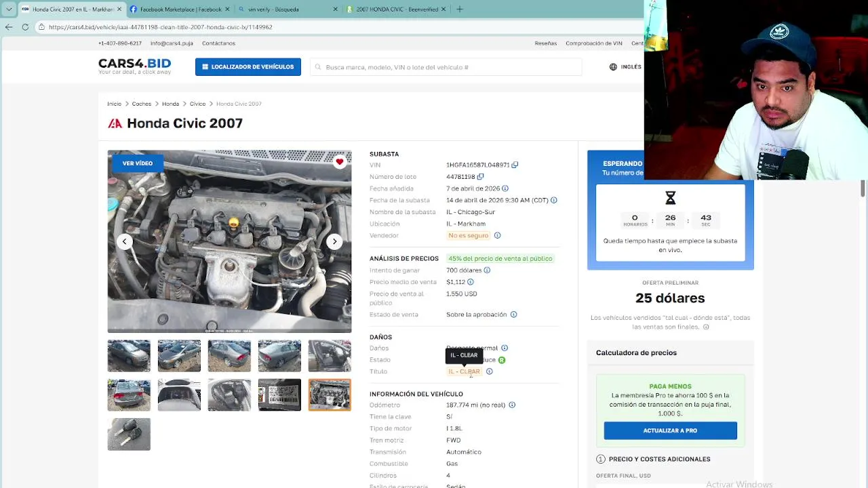Go to Inicio breadcrumb
Viewport: 868px width, 488px height.
(x=114, y=104)
